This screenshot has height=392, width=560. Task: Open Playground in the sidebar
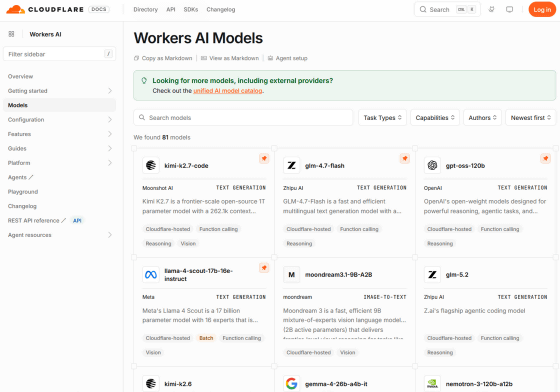(23, 192)
